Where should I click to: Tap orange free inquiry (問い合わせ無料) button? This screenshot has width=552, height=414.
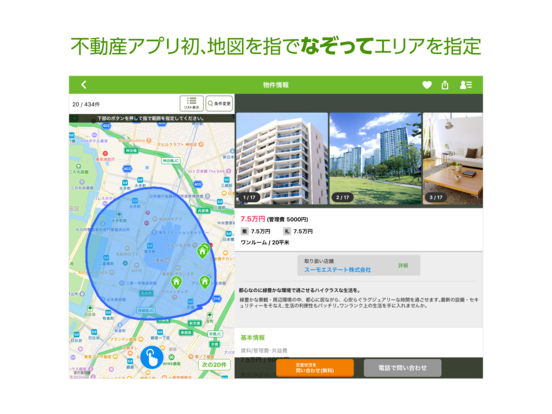click(x=315, y=368)
